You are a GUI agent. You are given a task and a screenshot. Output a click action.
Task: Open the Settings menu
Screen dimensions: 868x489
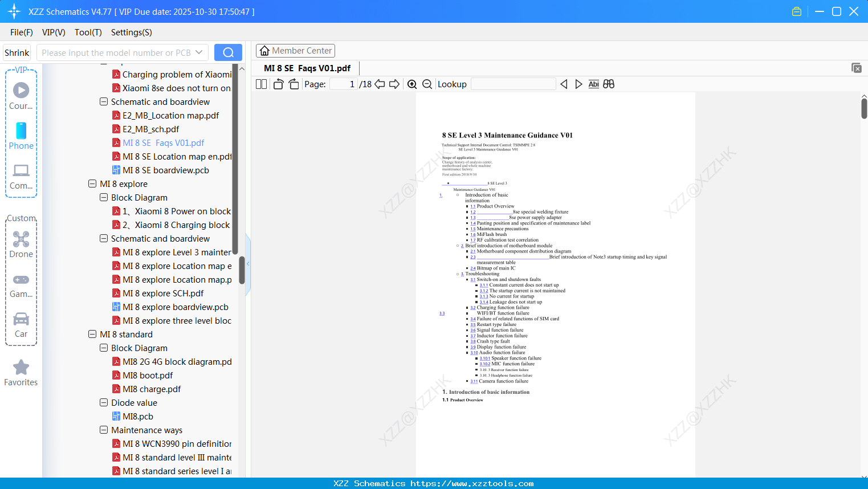(x=132, y=32)
